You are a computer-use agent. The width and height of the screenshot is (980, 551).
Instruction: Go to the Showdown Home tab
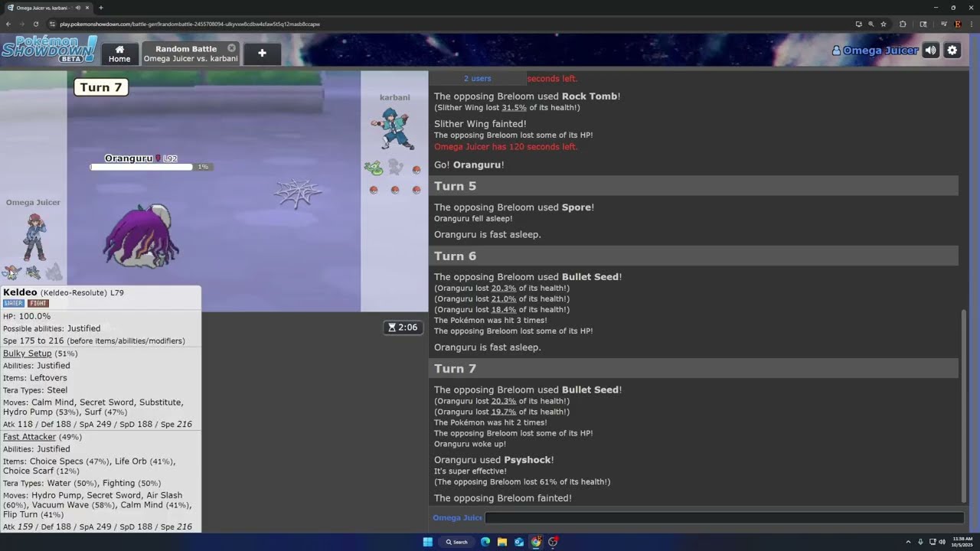[119, 54]
